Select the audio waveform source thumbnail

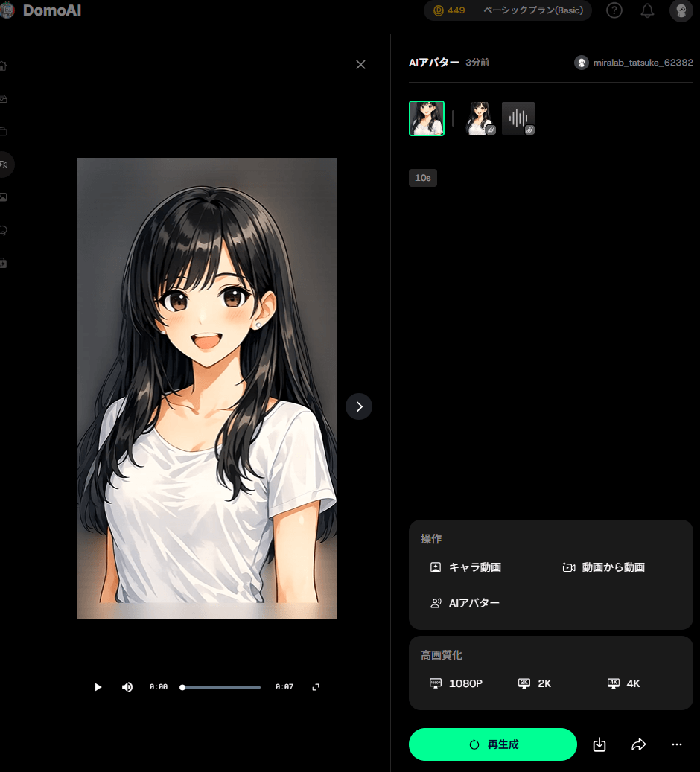pyautogui.click(x=518, y=118)
